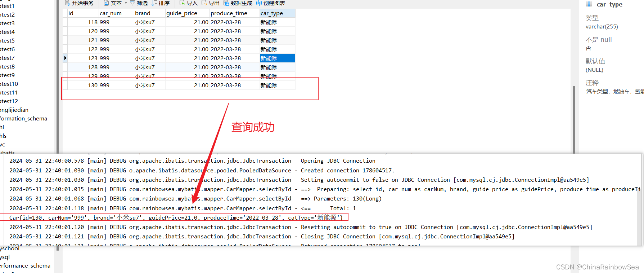Select the hls database in the tree
The height and width of the screenshot is (273, 644).
coord(3,136)
